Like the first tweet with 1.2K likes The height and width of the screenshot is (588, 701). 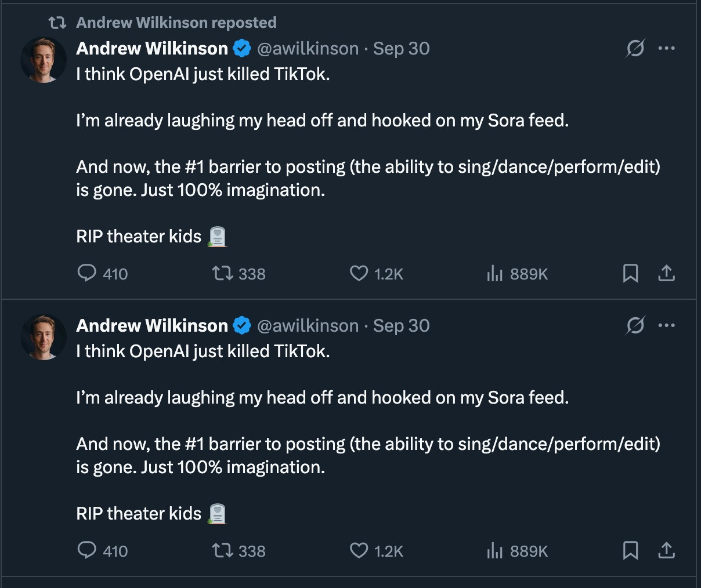coord(359,273)
